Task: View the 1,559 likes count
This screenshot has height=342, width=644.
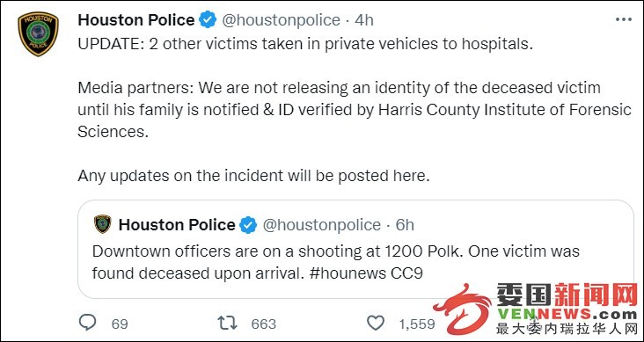Action: point(417,324)
